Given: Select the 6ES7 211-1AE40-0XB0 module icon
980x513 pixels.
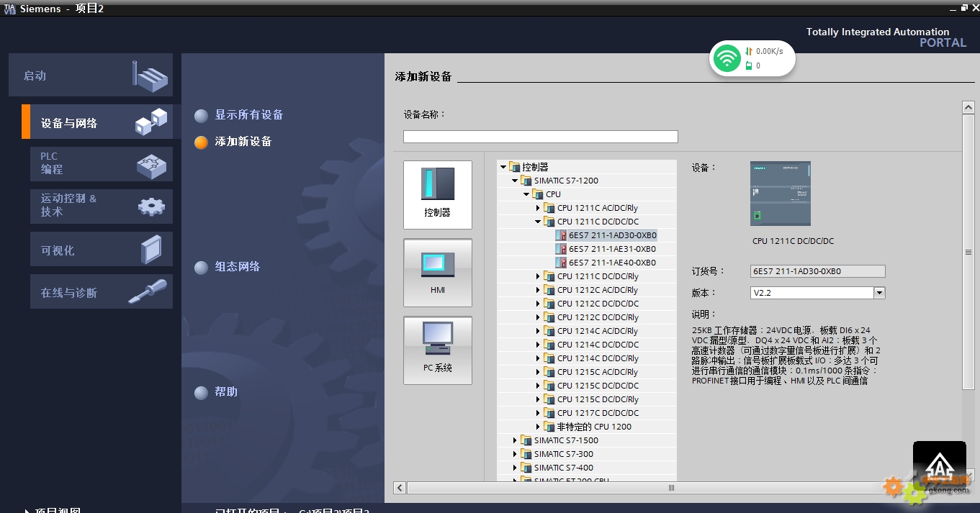Looking at the screenshot, I should click(560, 263).
